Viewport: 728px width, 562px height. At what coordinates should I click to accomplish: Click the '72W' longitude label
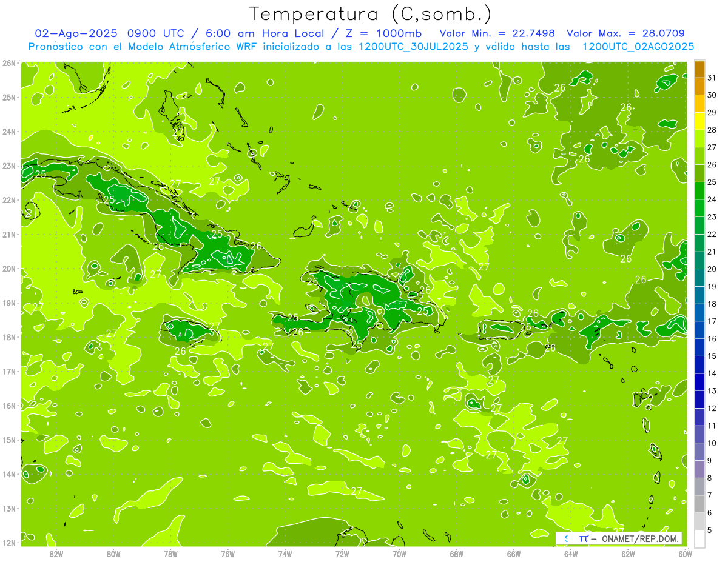click(342, 553)
